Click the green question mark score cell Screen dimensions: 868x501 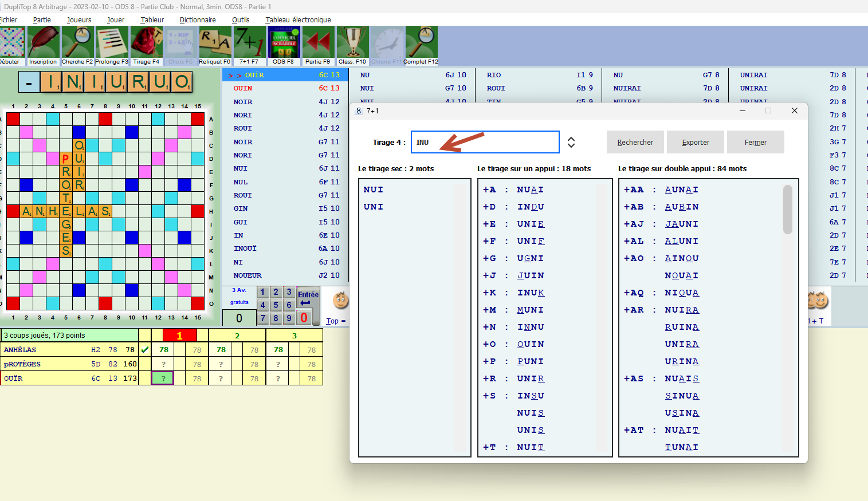(163, 378)
